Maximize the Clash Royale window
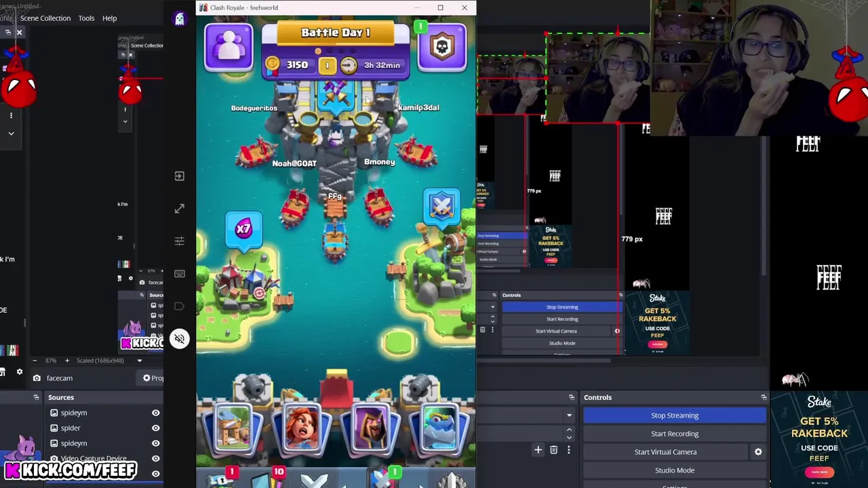Screen dimensions: 868x488 (440, 7)
